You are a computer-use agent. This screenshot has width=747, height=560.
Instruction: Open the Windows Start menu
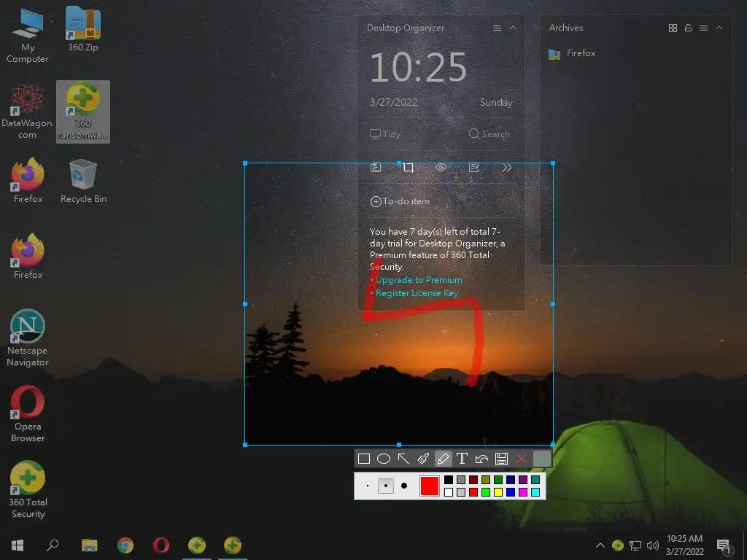coord(18,545)
